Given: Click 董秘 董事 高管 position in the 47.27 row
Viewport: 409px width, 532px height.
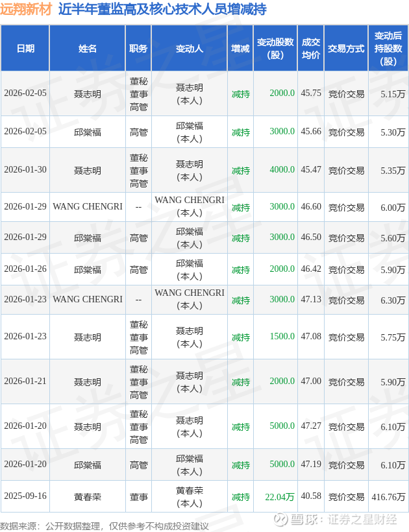Looking at the screenshot, I should tap(138, 427).
